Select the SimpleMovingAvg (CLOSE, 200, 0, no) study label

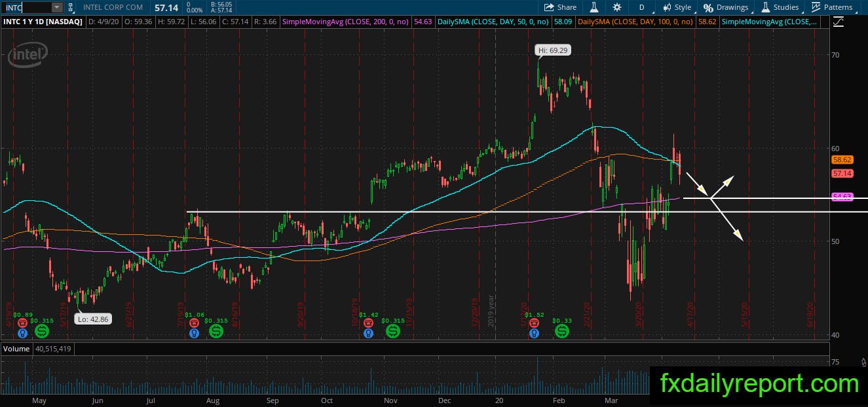[x=345, y=22]
